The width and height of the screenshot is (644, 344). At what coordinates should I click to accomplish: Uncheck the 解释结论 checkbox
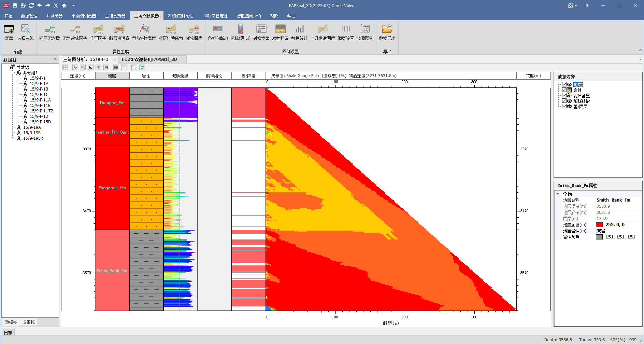pos(564,101)
